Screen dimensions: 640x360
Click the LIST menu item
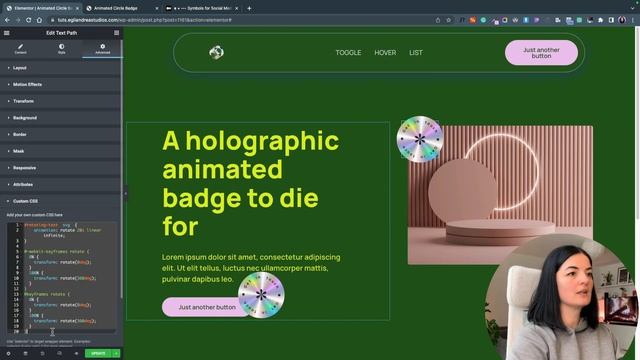click(x=416, y=53)
